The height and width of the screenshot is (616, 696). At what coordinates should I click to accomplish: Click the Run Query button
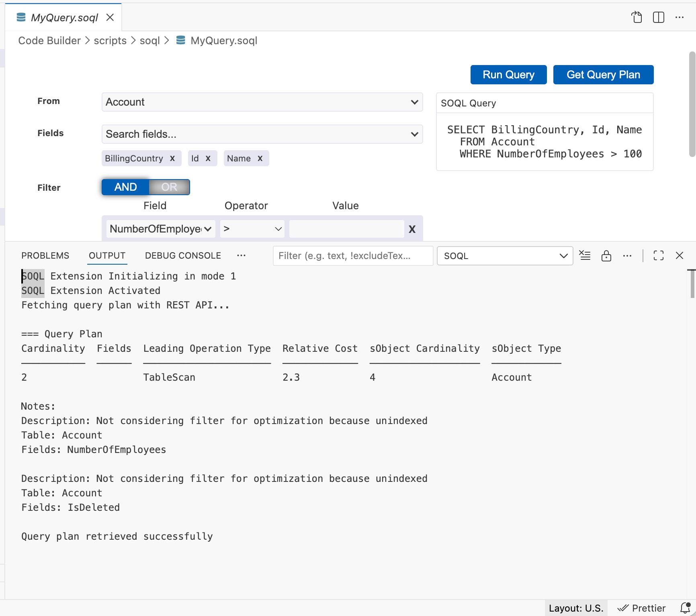tap(508, 74)
